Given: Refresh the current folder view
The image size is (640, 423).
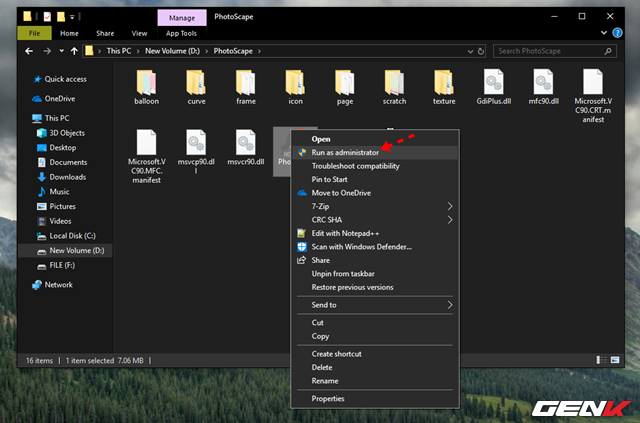Looking at the screenshot, I should coord(481,51).
